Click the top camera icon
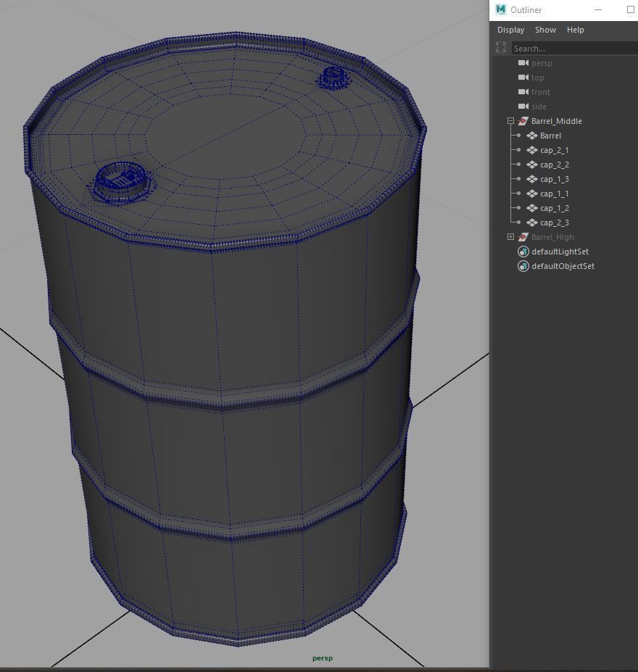638x672 pixels. tap(523, 78)
